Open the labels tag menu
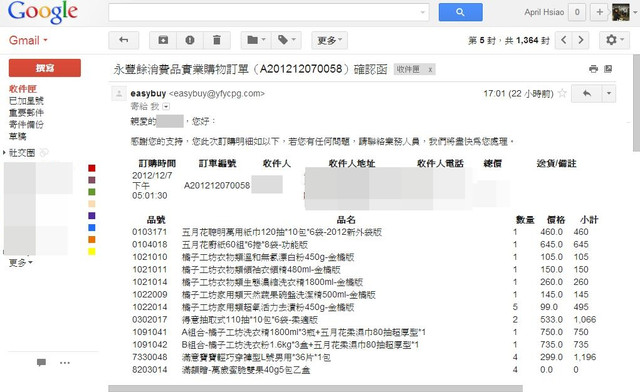This screenshot has height=392, width=640. (286, 40)
